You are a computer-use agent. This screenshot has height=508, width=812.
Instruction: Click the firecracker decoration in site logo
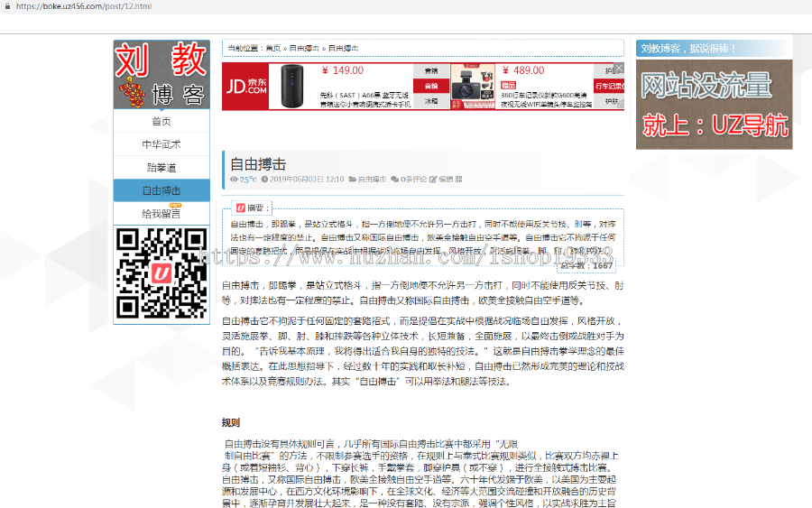(132, 92)
